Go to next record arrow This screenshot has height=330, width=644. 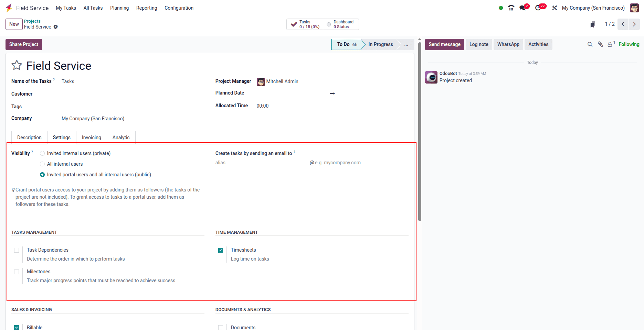634,24
